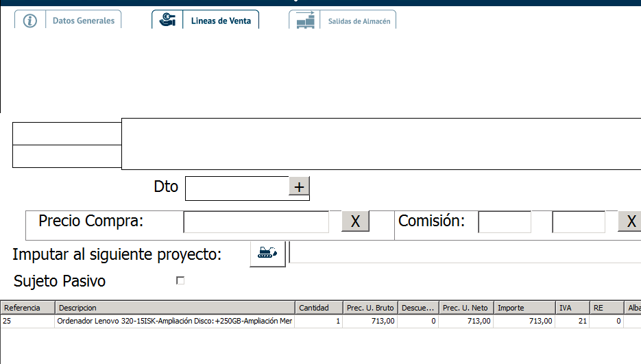Viewport: 641px width, 364px height.
Task: Open the Salidas de Almacén tab
Action: coord(359,21)
